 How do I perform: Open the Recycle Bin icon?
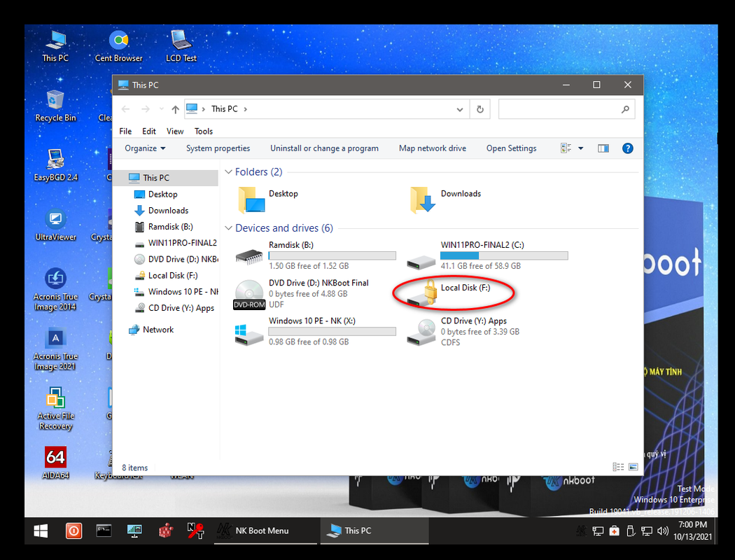[55, 106]
